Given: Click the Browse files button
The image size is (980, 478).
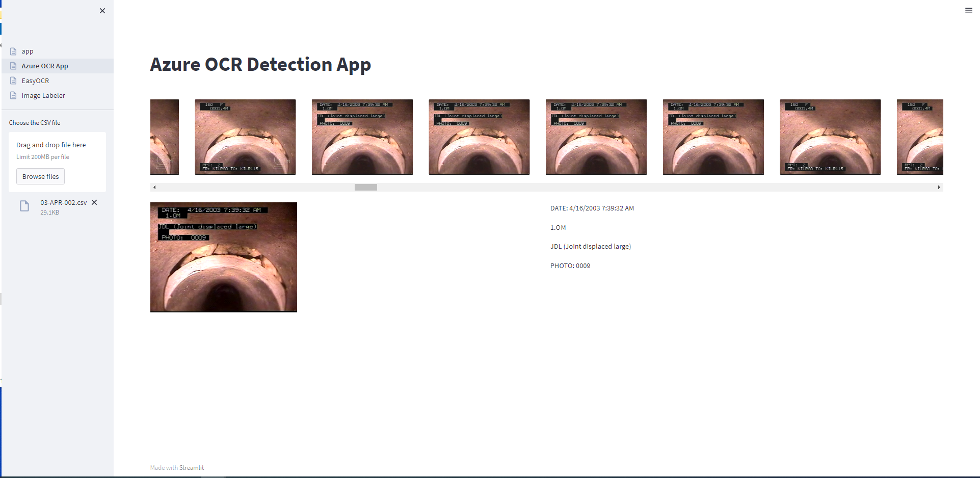Looking at the screenshot, I should (x=41, y=176).
